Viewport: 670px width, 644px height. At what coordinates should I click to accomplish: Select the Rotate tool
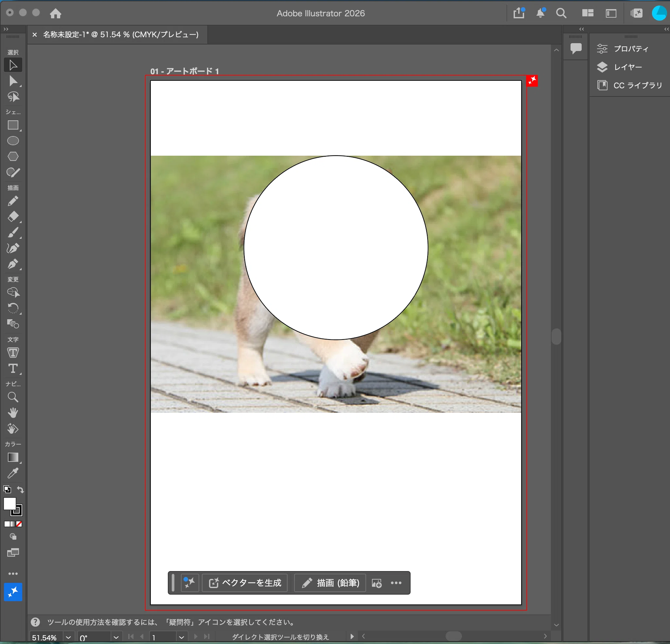pos(13,308)
